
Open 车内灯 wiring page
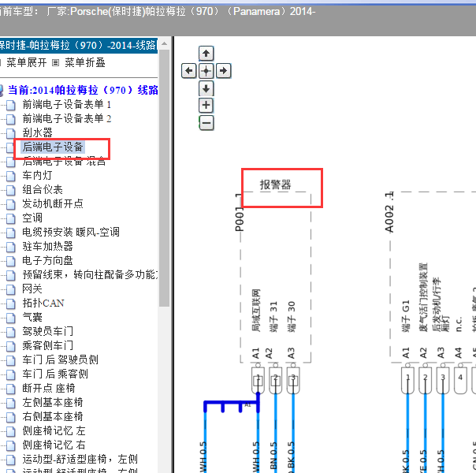[37, 175]
